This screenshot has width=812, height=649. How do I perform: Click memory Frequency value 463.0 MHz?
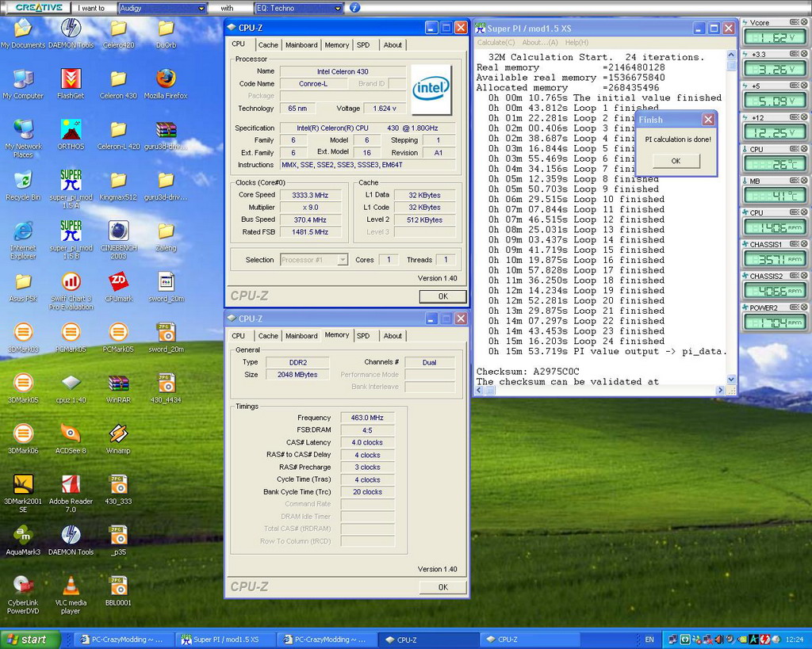tap(367, 418)
